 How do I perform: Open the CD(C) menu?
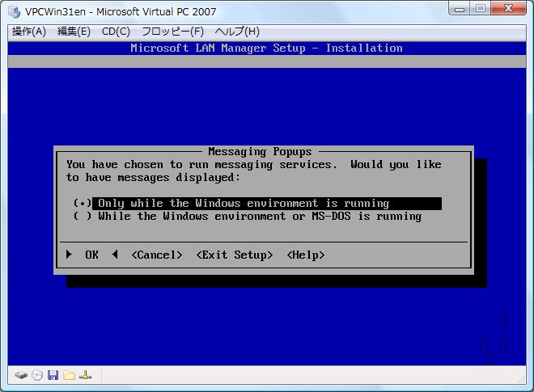click(x=116, y=32)
